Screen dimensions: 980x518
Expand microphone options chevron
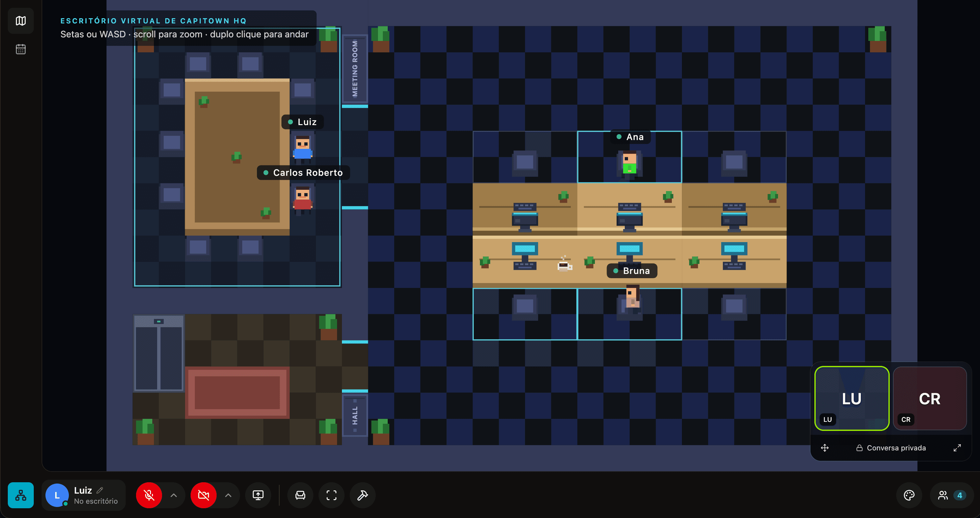173,495
